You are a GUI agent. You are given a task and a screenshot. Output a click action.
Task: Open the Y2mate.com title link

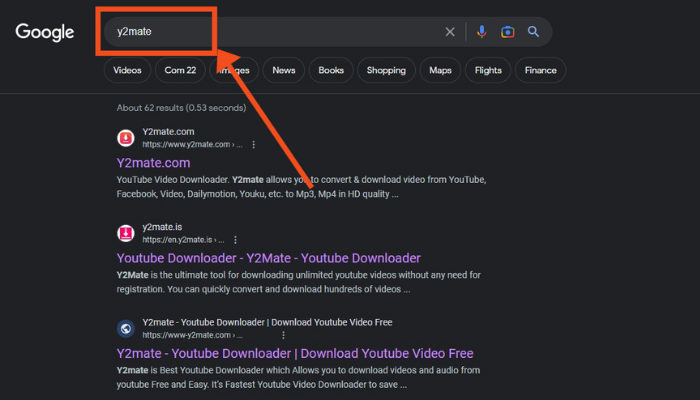pyautogui.click(x=154, y=163)
